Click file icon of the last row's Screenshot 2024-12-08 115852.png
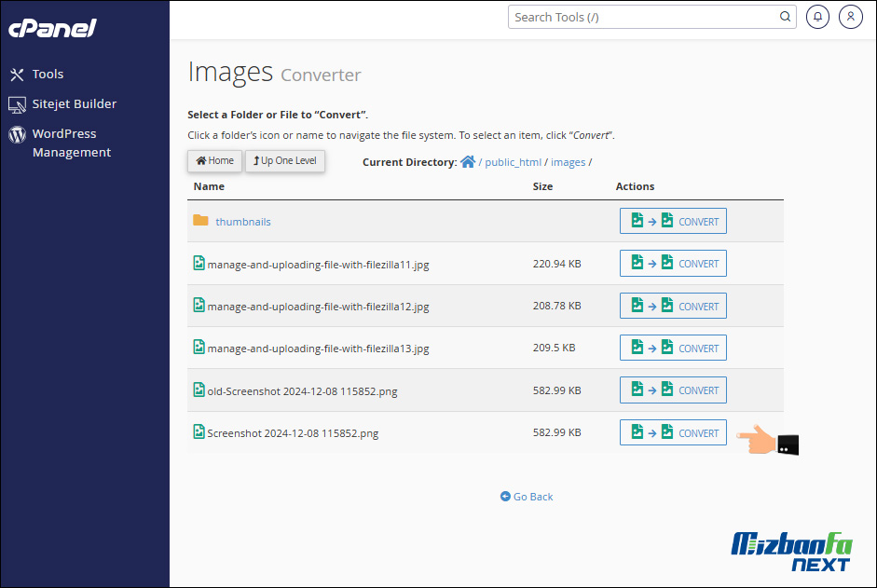This screenshot has height=588, width=877. pos(199,431)
